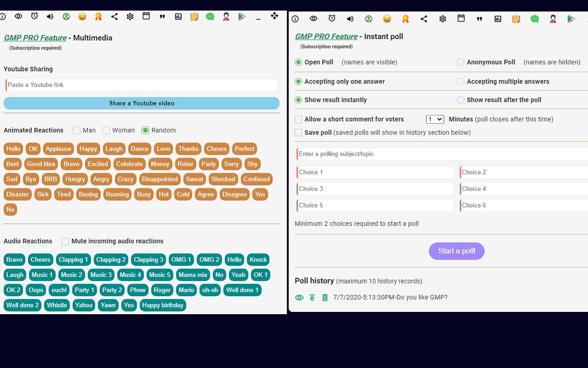Click the info icon in Instant poll panel toolbar
588x368 pixels.
click(x=295, y=19)
